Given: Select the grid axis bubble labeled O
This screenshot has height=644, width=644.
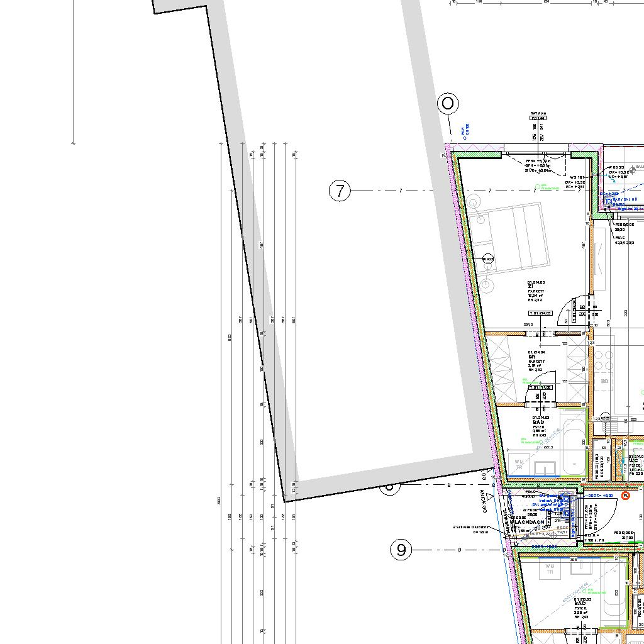Looking at the screenshot, I should pos(448,103).
